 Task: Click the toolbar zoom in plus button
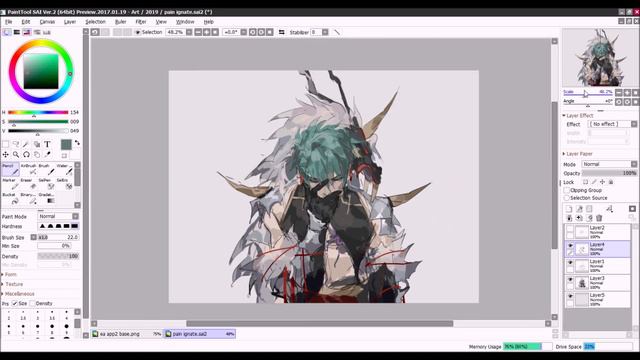(x=207, y=32)
